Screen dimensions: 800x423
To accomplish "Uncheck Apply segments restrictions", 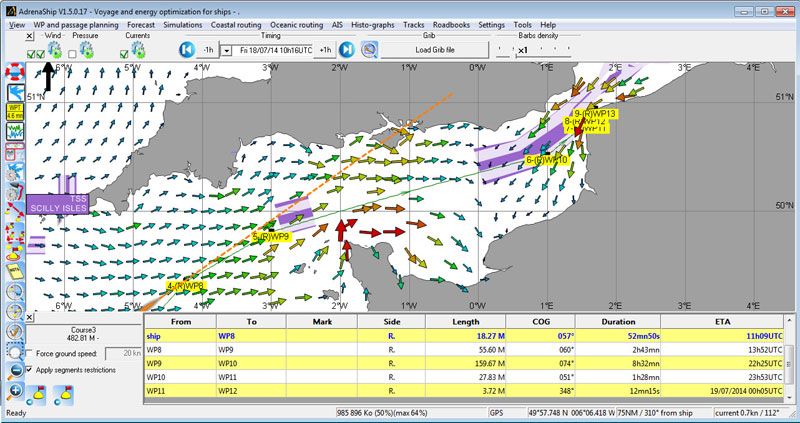I will (30, 370).
